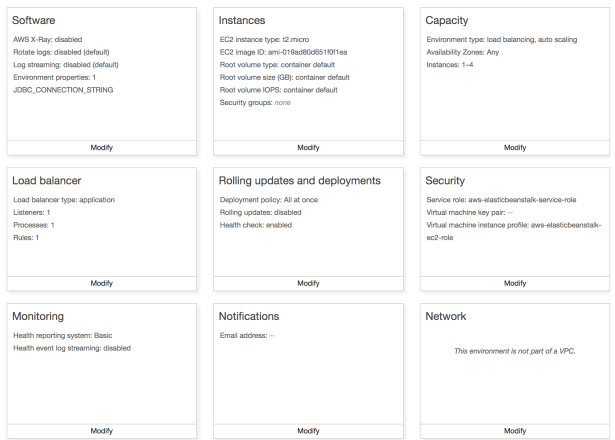Open Modify for the Capacity card
The image size is (615, 440).
pos(514,147)
